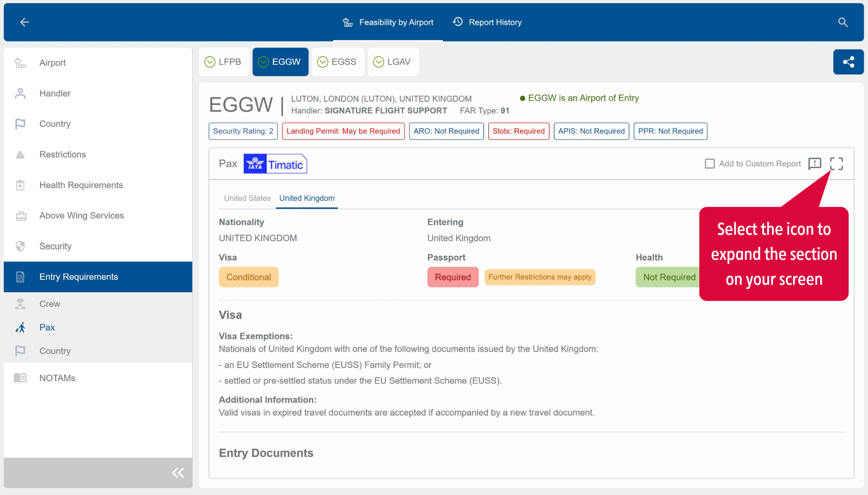Click the Crew pilot icon
Screen dimensions: 868x495
[20, 304]
